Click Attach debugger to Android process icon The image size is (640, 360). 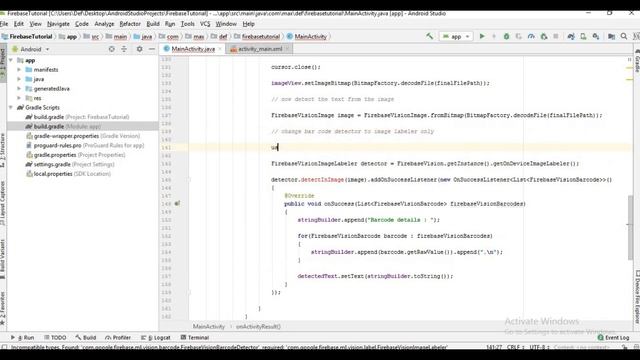pos(544,36)
